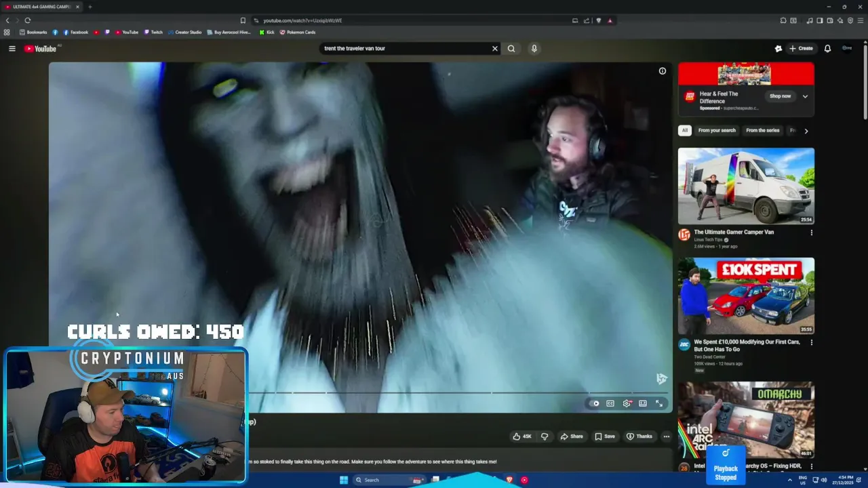
Task: Go back in browser history
Action: coord(7,20)
